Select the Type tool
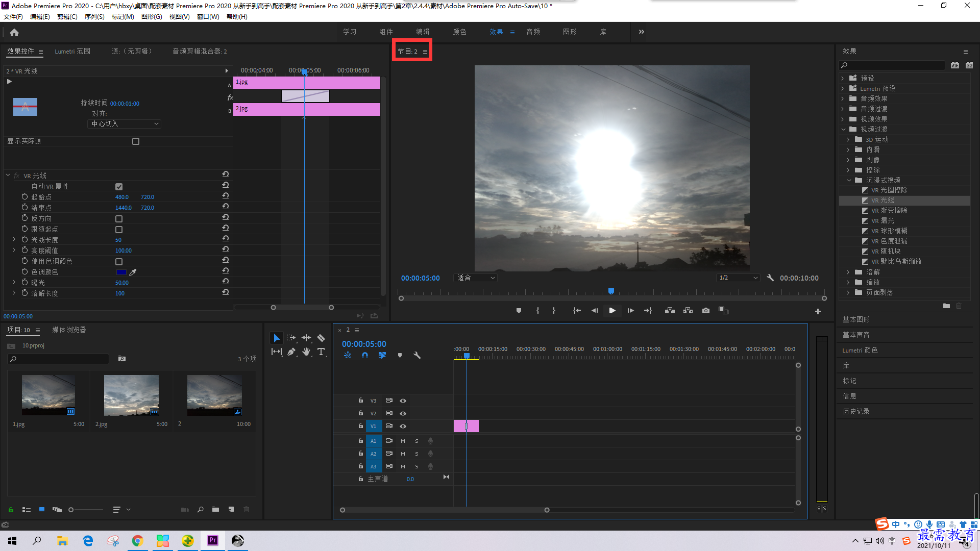The width and height of the screenshot is (980, 551). click(x=321, y=352)
